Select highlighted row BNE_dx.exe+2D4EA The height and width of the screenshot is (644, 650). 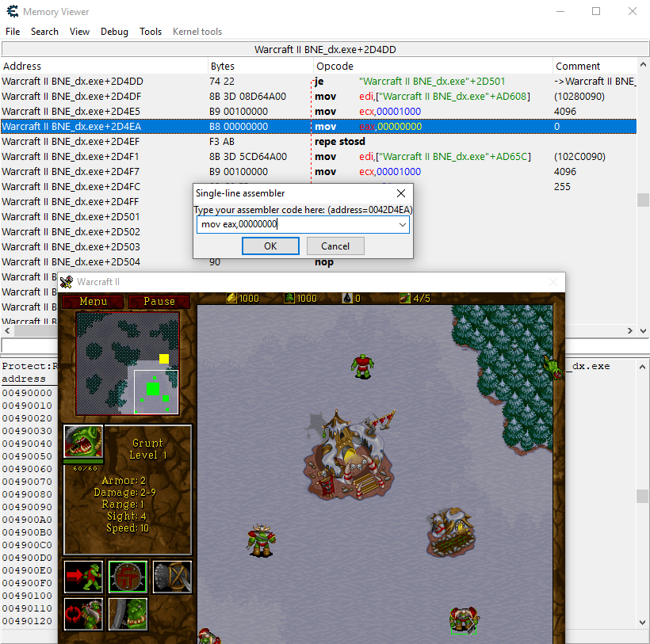click(319, 126)
